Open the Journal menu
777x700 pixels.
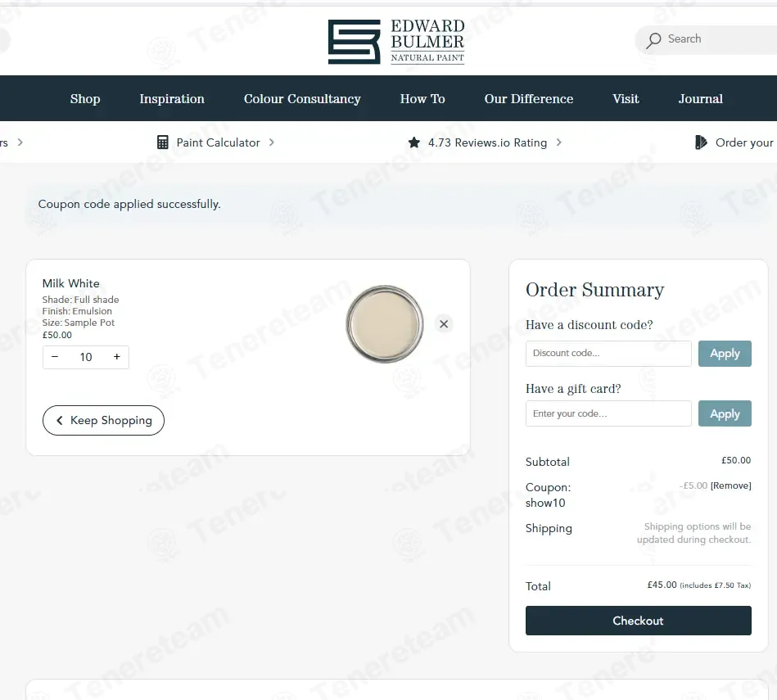pyautogui.click(x=701, y=98)
